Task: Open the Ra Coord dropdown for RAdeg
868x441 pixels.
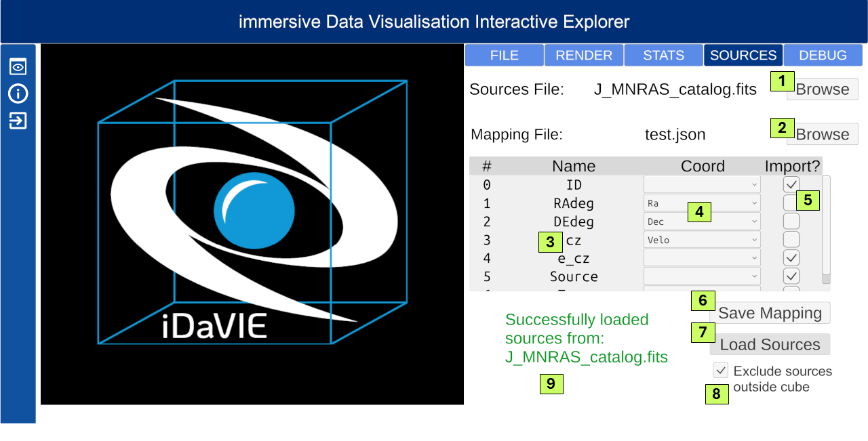Action: coord(702,203)
